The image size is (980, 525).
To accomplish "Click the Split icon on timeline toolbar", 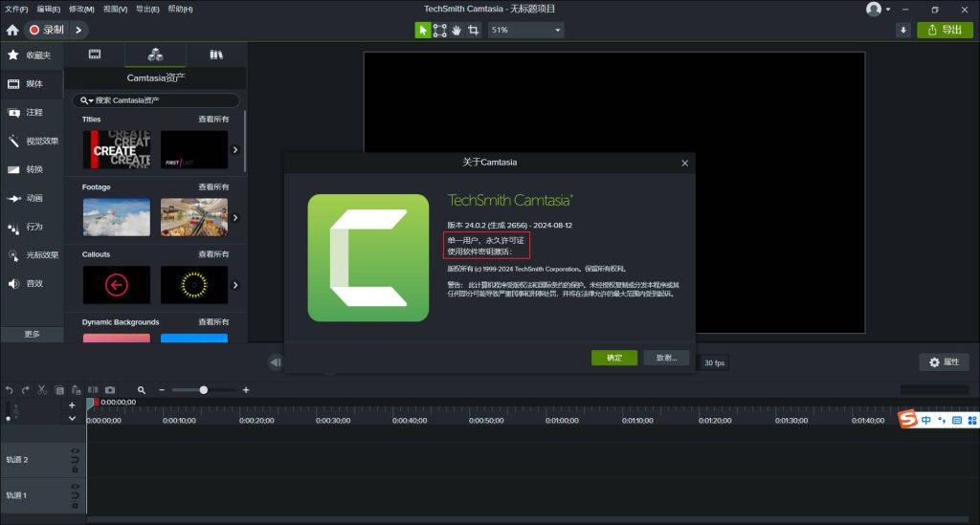I will [93, 389].
